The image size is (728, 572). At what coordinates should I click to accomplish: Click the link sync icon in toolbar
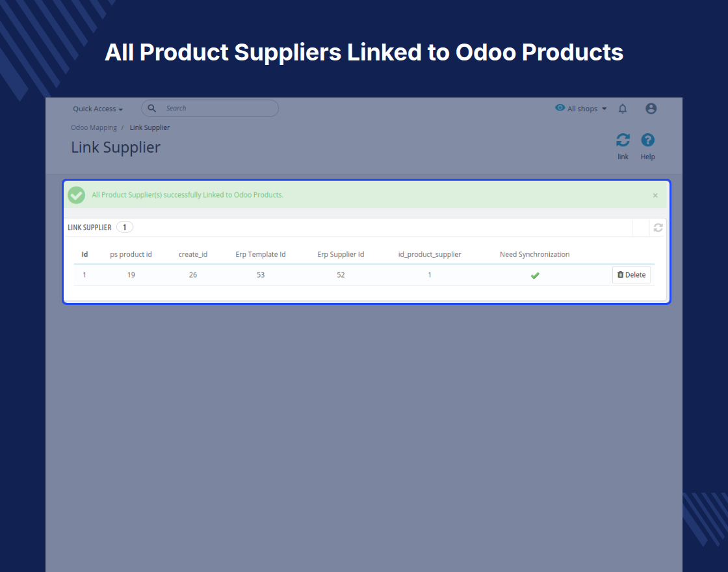623,140
